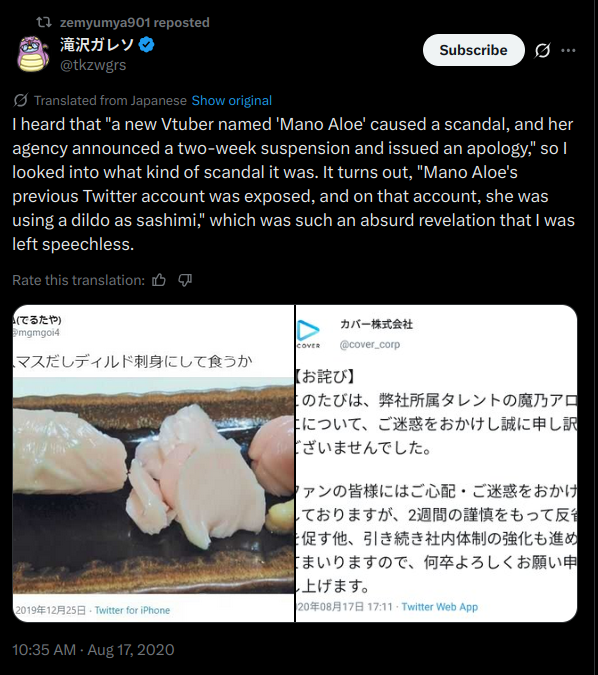Image resolution: width=598 pixels, height=675 pixels.
Task: Open the right Cover corp apology image
Action: point(436,463)
